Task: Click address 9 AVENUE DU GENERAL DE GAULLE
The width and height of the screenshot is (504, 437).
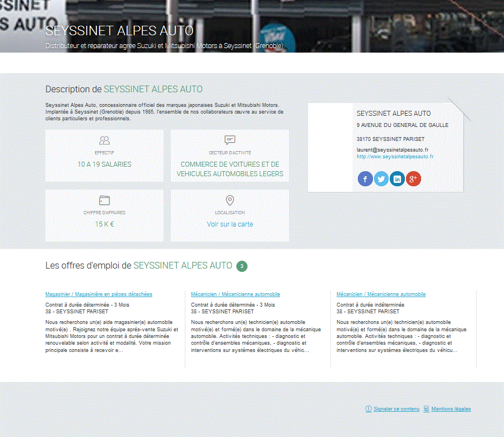Action: point(403,125)
